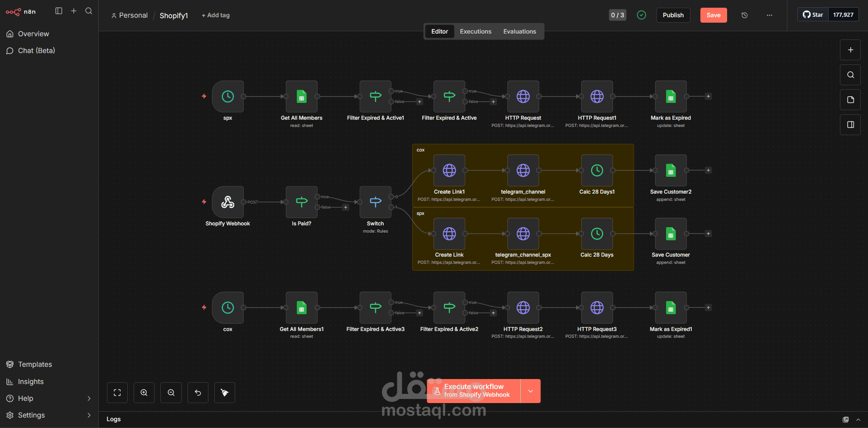Open the HTTP Request node
868x428 pixels.
pyautogui.click(x=523, y=97)
